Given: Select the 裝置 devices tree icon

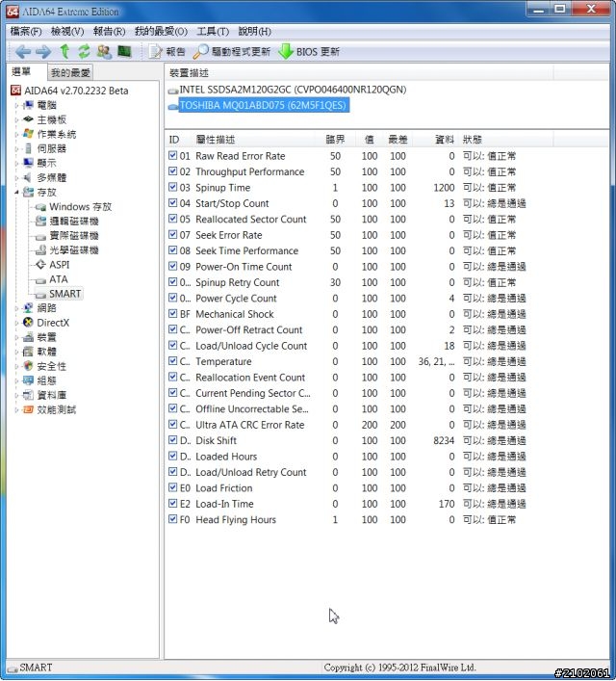Looking at the screenshot, I should coord(28,337).
